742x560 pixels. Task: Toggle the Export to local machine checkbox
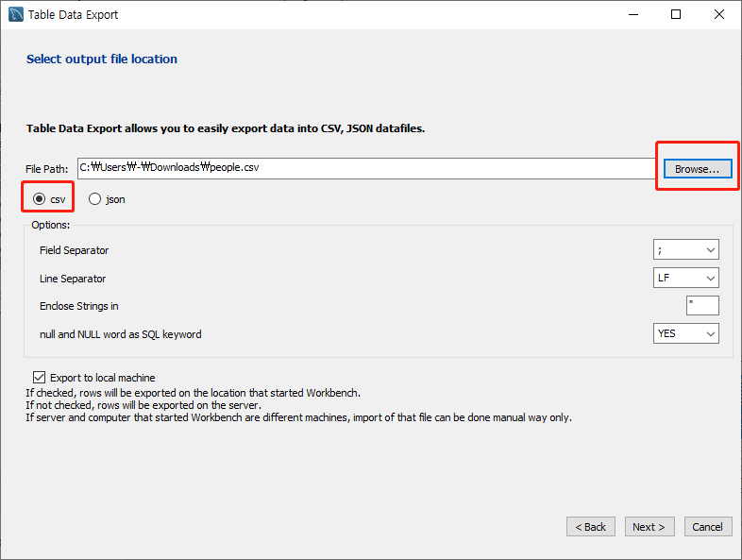point(39,378)
